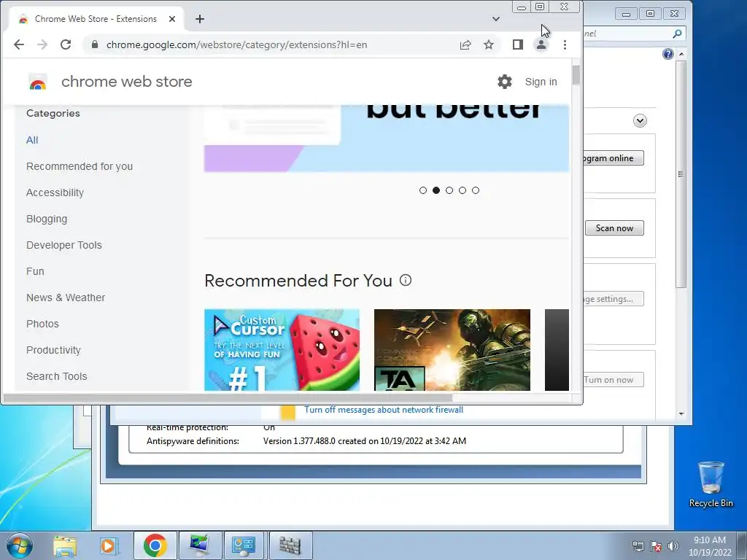Click the Recommended For You info icon
The width and height of the screenshot is (747, 560).
tap(406, 280)
